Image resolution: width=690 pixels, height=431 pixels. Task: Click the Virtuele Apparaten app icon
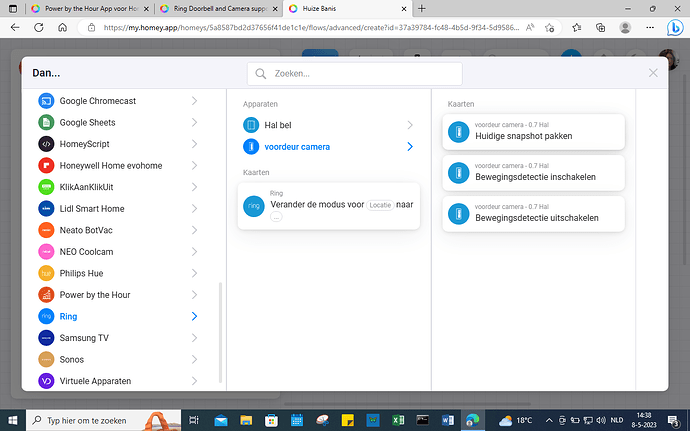pos(46,381)
